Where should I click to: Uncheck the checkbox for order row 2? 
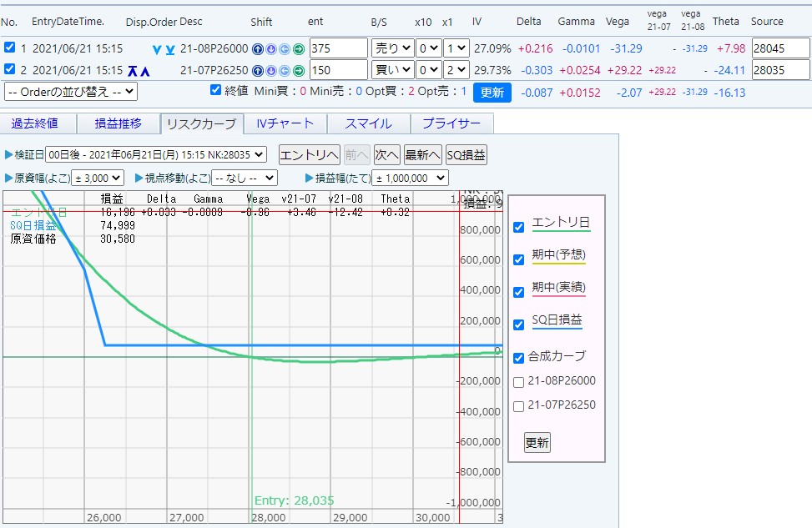click(x=9, y=68)
